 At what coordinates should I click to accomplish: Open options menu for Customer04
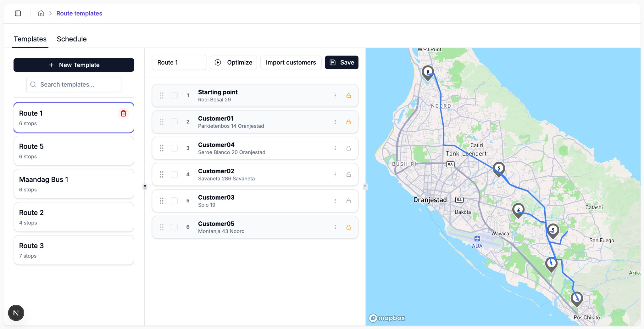335,148
